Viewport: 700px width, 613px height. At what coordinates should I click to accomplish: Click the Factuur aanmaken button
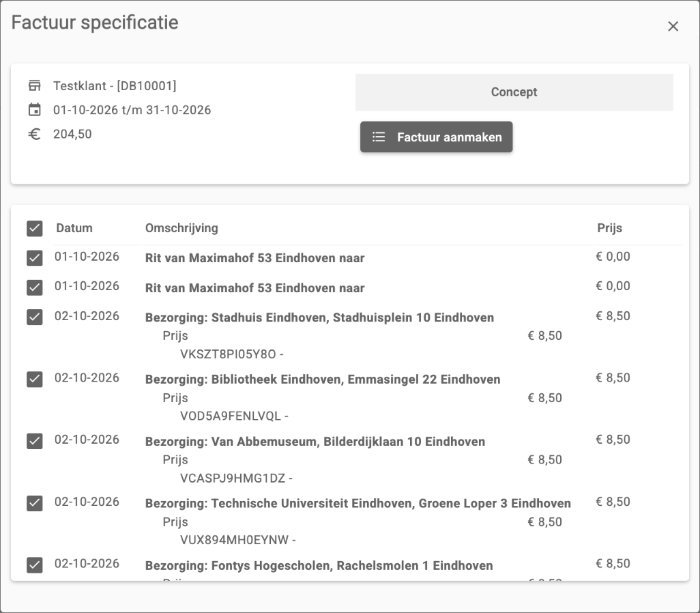(436, 137)
